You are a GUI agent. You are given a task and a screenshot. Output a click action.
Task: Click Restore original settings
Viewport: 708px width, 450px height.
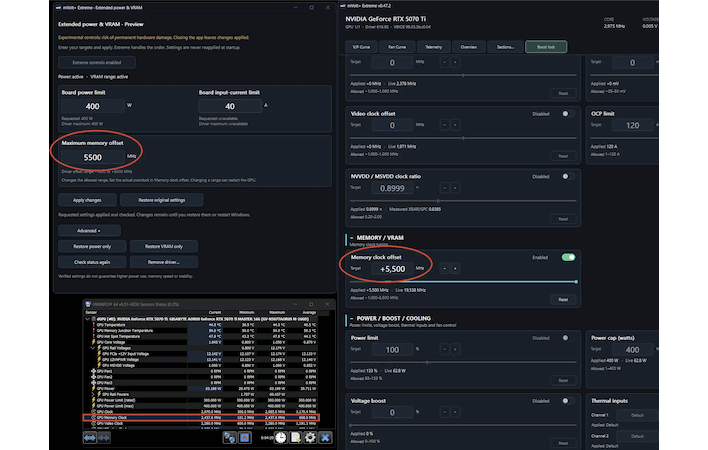[x=162, y=200]
